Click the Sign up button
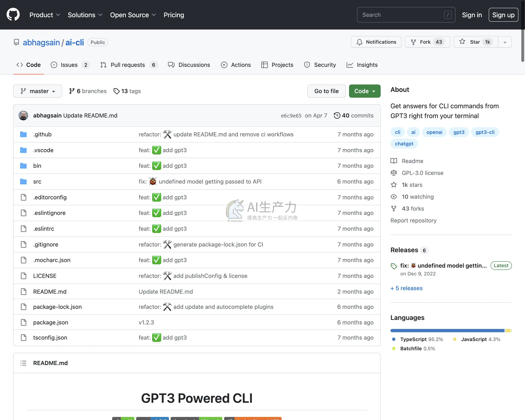This screenshot has width=525, height=420. 503,15
